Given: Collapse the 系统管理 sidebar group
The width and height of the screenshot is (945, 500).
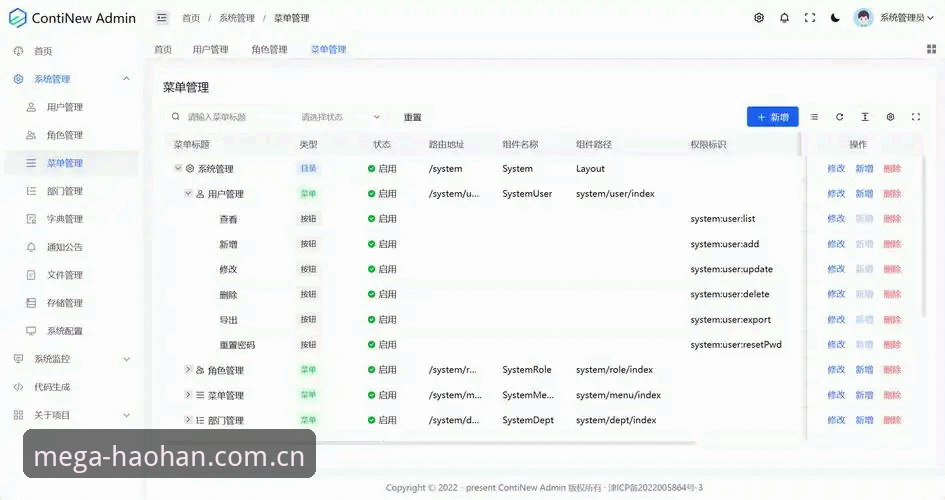Looking at the screenshot, I should pyautogui.click(x=72, y=79).
